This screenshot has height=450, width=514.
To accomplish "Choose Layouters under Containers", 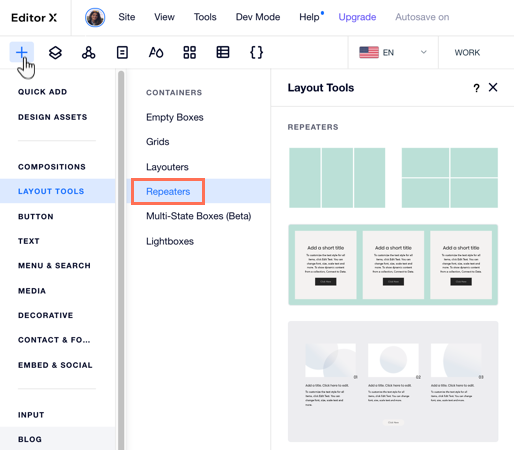I will [167, 167].
